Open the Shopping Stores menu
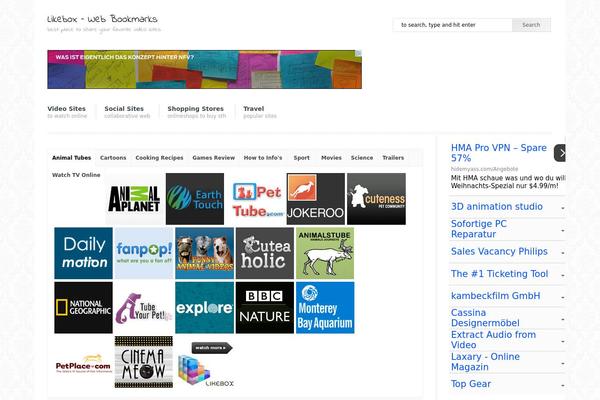This screenshot has height=400, width=600. [x=197, y=112]
